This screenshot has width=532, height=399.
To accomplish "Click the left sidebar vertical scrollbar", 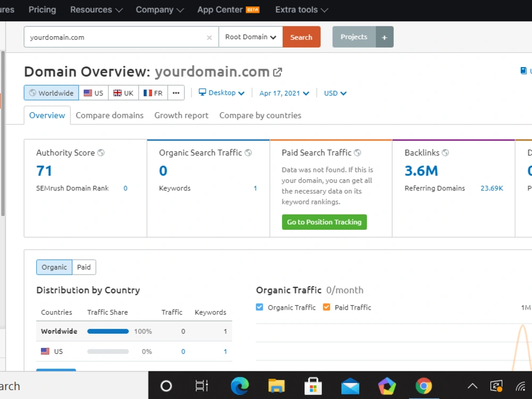I will (3, 134).
